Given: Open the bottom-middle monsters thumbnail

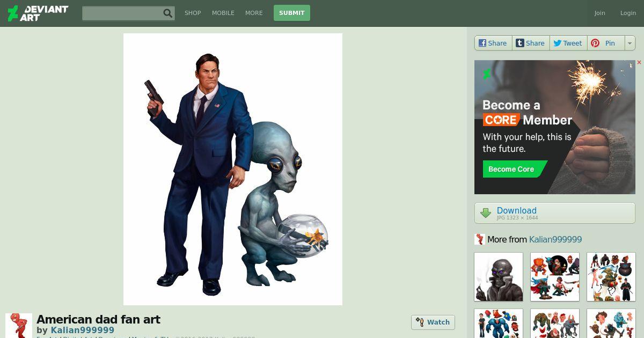Looking at the screenshot, I should click(x=555, y=324).
